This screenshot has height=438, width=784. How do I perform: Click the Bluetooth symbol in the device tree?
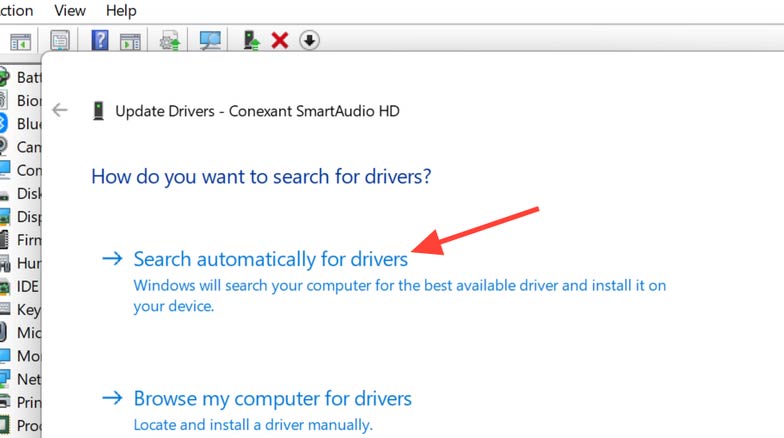point(4,124)
